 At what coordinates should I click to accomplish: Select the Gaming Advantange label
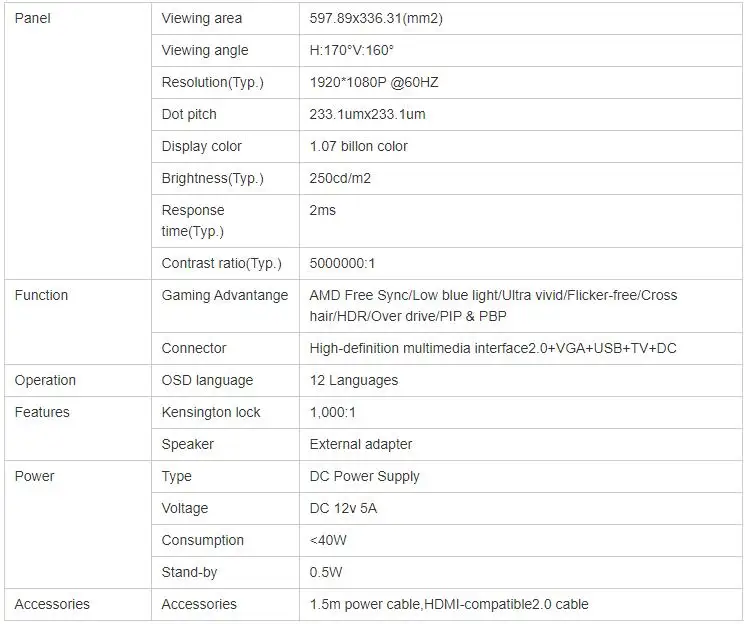tap(225, 295)
